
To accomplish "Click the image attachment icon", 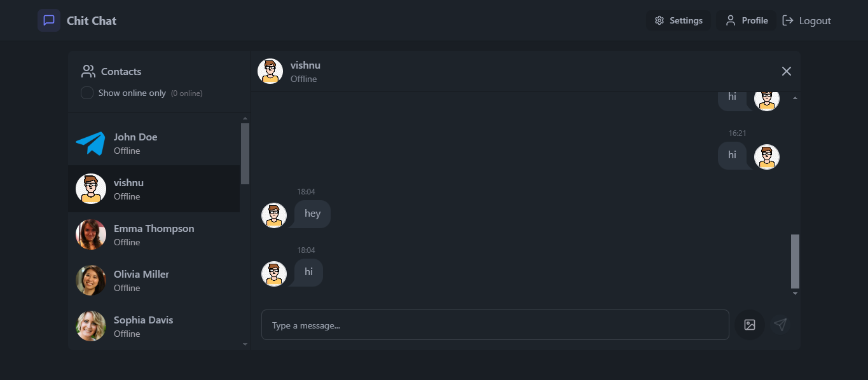I will point(750,325).
